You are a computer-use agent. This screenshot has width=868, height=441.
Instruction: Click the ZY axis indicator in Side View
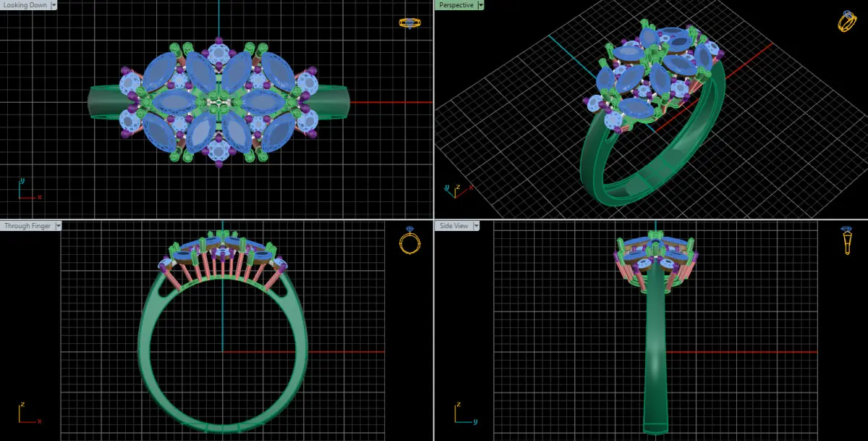[x=467, y=413]
